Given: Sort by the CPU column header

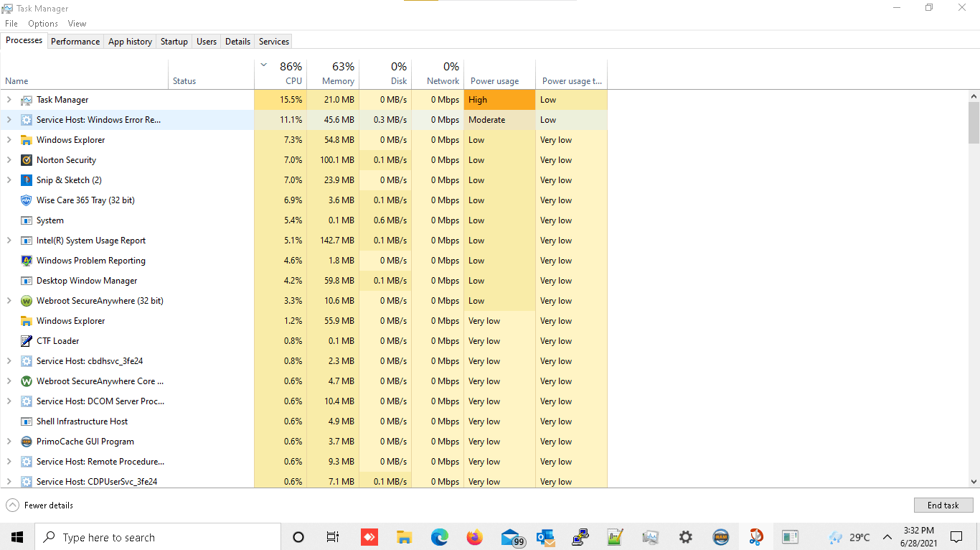Looking at the screenshot, I should (x=281, y=74).
